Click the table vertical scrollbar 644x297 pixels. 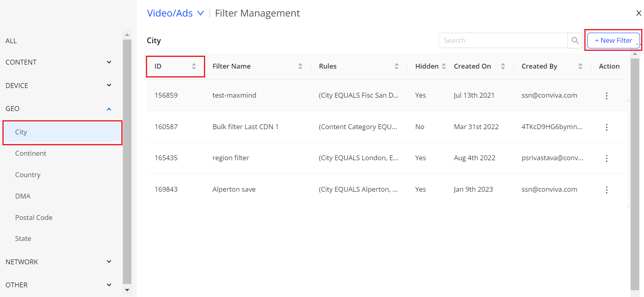pos(635,174)
